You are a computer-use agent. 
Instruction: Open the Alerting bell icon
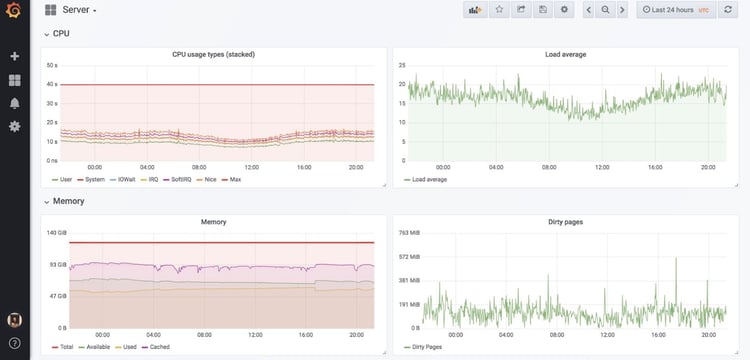coord(15,103)
